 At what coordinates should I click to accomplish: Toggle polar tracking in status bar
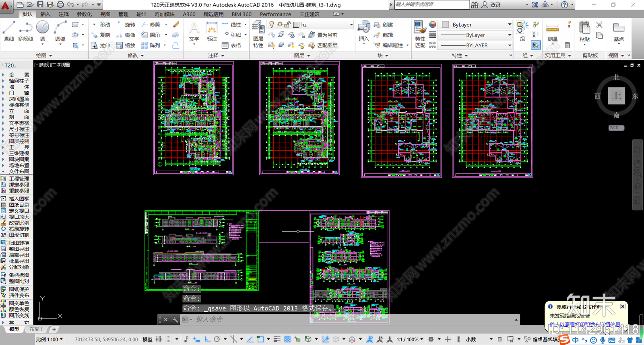tap(217, 339)
